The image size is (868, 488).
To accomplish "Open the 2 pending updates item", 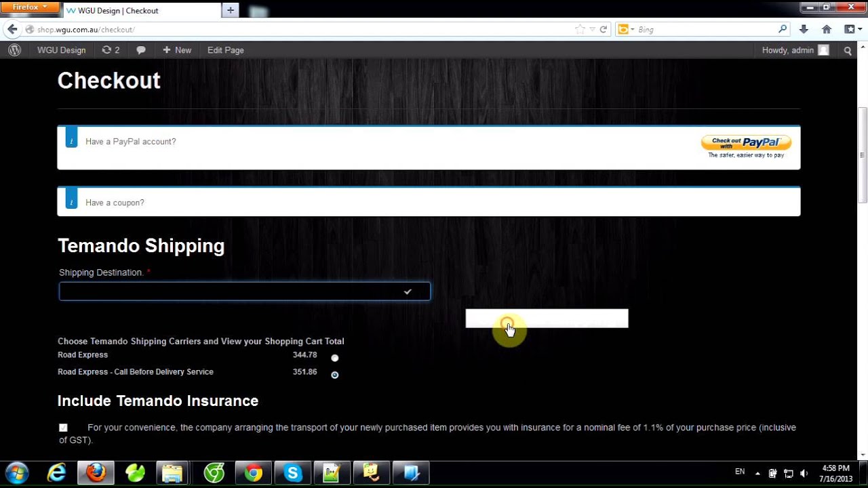I will pyautogui.click(x=111, y=50).
